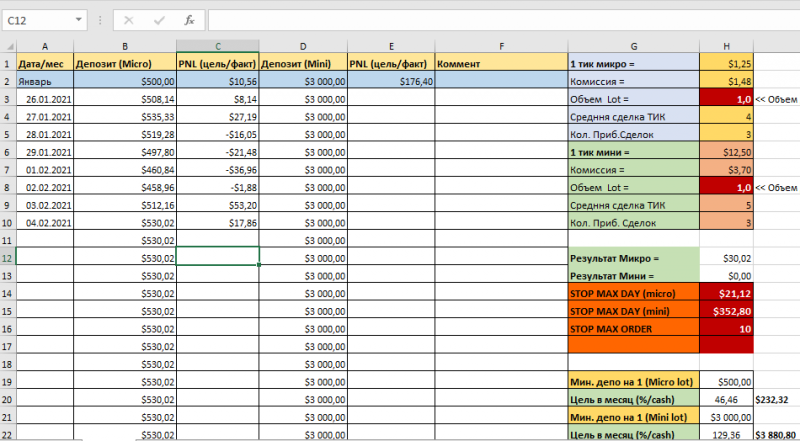Select row 12 header
This screenshot has height=441, width=800.
(8, 258)
